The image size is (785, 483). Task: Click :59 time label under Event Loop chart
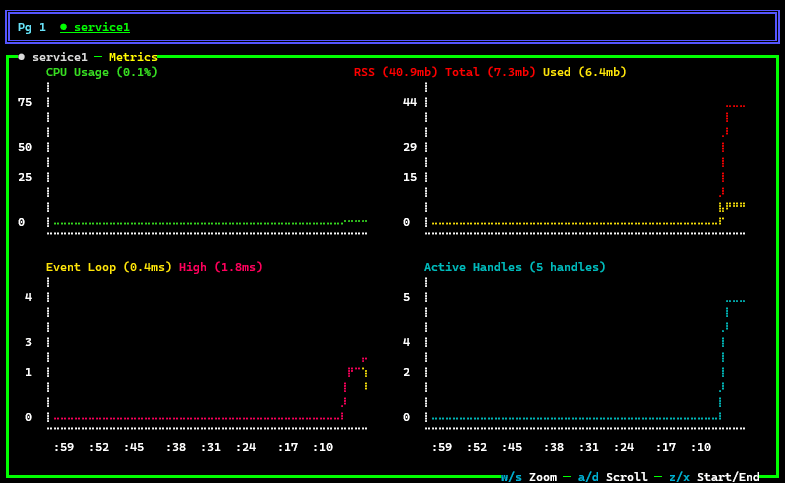coord(64,447)
